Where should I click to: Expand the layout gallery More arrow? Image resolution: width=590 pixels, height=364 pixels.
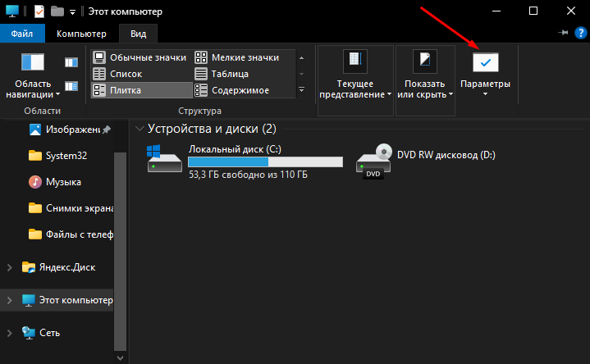coord(301,90)
